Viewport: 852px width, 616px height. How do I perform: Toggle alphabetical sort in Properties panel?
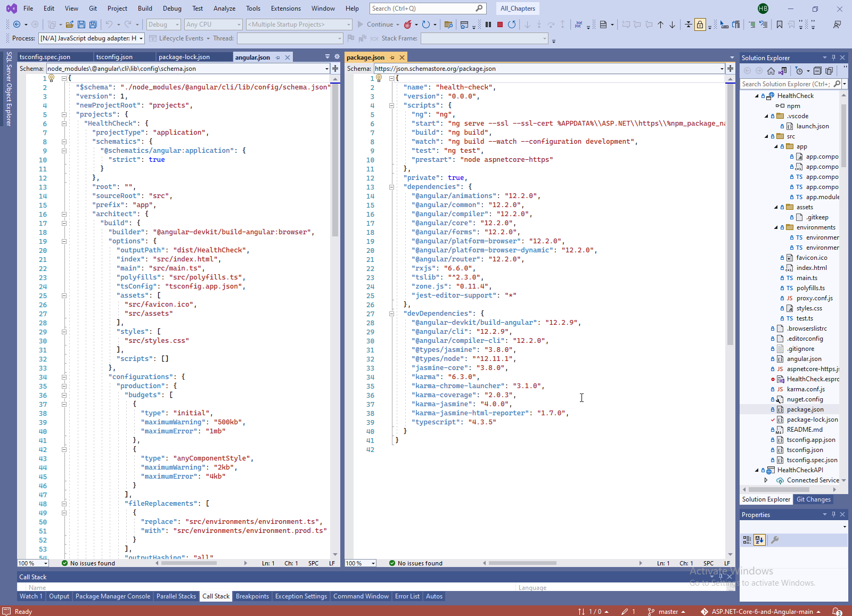[x=759, y=540]
